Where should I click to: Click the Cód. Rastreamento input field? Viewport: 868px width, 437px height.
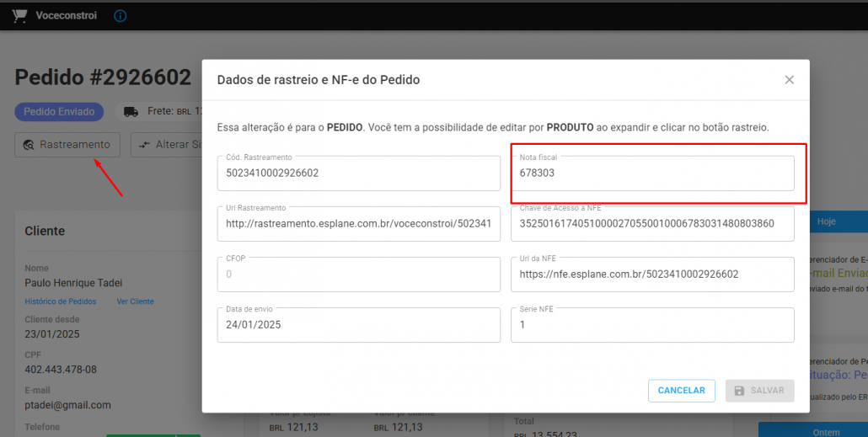tap(358, 173)
